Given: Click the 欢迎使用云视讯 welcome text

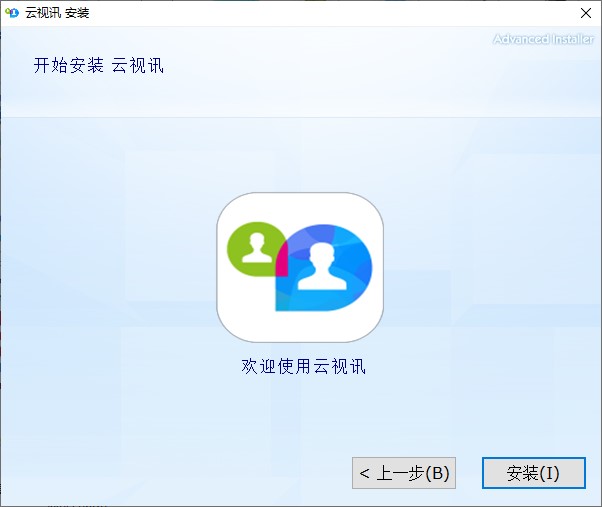Looking at the screenshot, I should 303,366.
